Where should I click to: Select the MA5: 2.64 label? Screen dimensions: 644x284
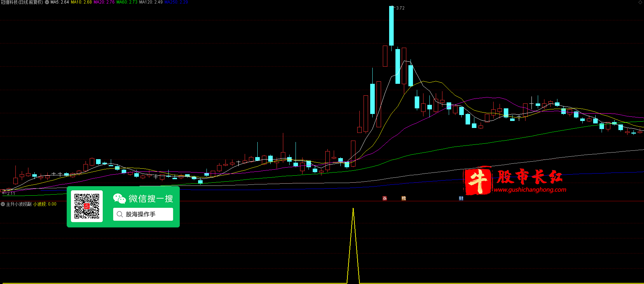(x=60, y=2)
